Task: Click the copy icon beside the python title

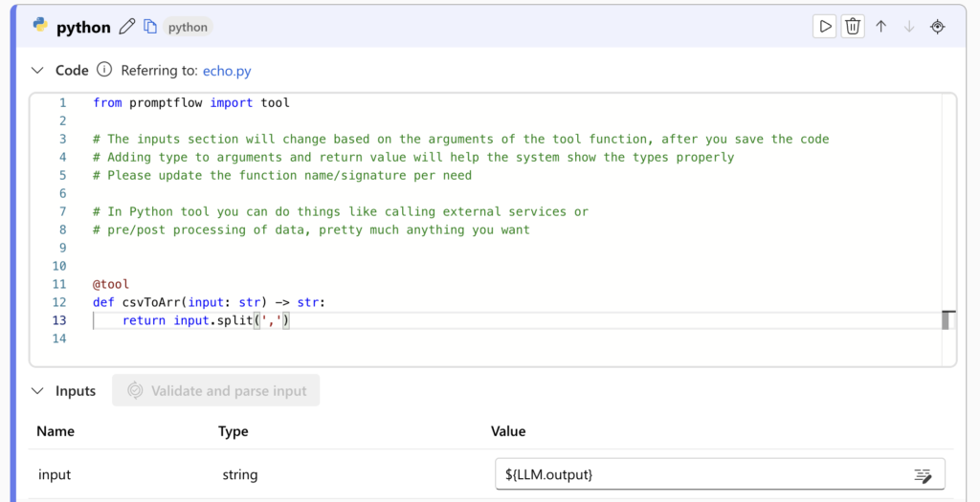Action: pyautogui.click(x=150, y=27)
